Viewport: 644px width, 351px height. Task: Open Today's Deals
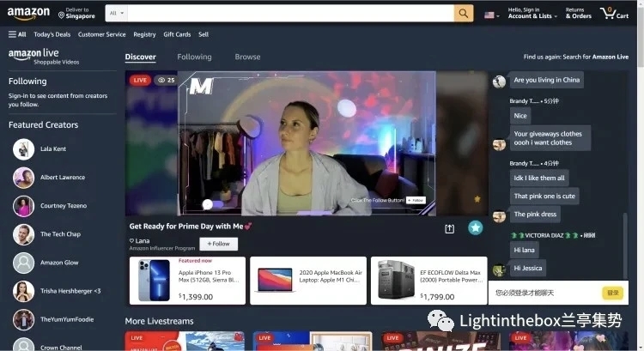52,34
